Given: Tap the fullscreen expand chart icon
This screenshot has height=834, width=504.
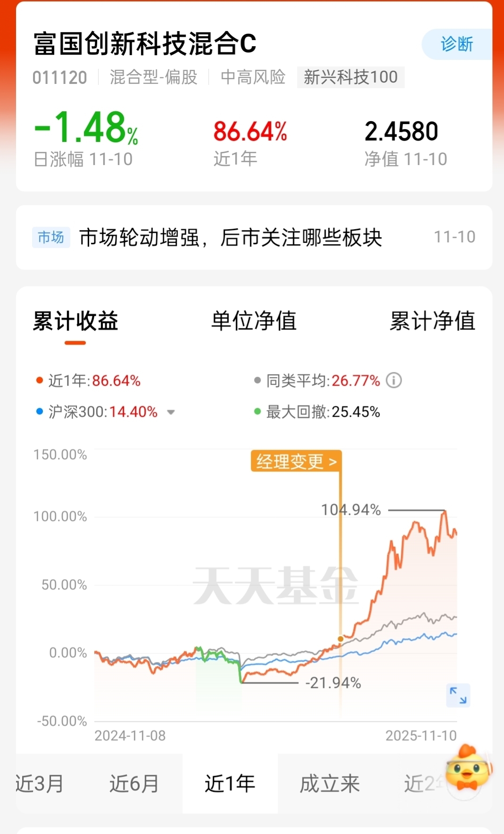Looking at the screenshot, I should click(458, 695).
